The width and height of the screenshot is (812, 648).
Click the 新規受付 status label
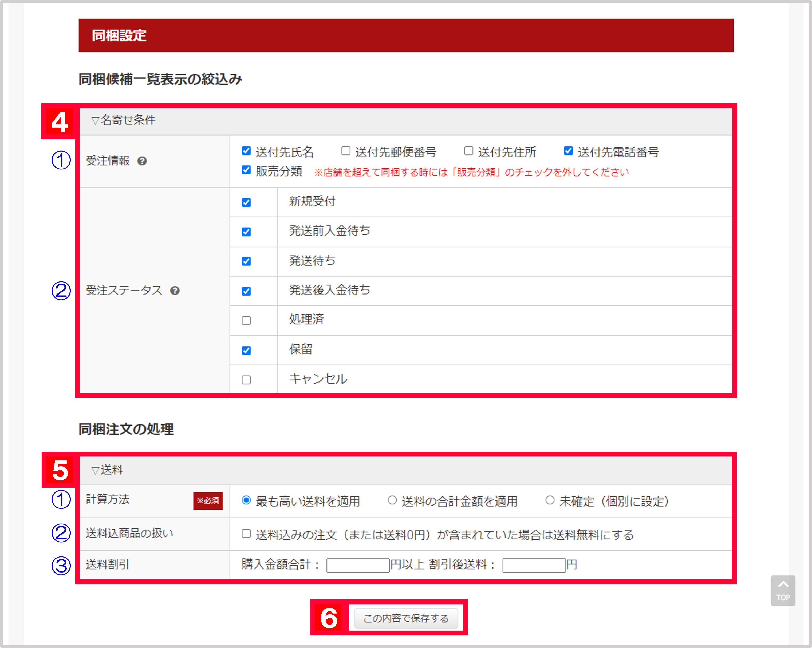(312, 202)
